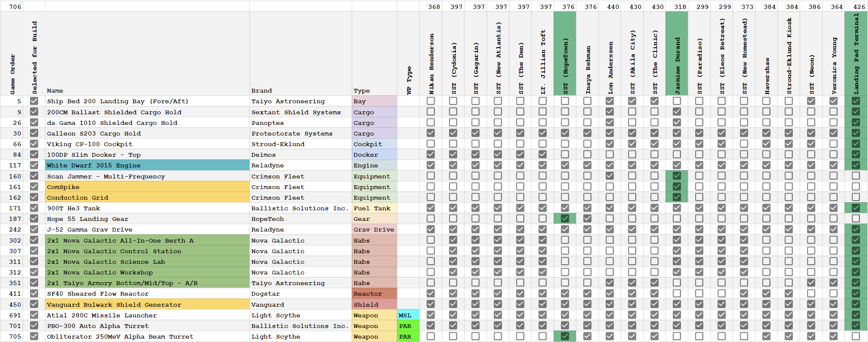Click the 'Grav Drive' type cell
Viewport: 868px width, 342px height.
[x=375, y=229]
